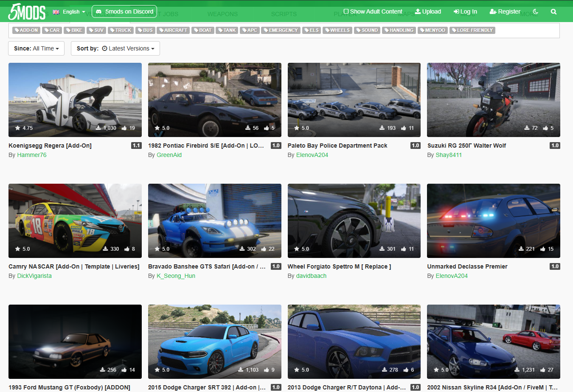Filter by the MENYOO tag

click(433, 30)
